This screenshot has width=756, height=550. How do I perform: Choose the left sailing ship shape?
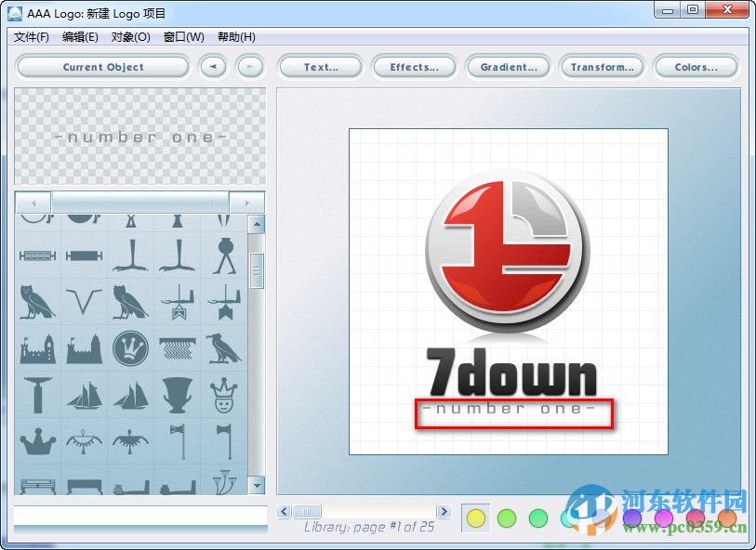point(84,396)
